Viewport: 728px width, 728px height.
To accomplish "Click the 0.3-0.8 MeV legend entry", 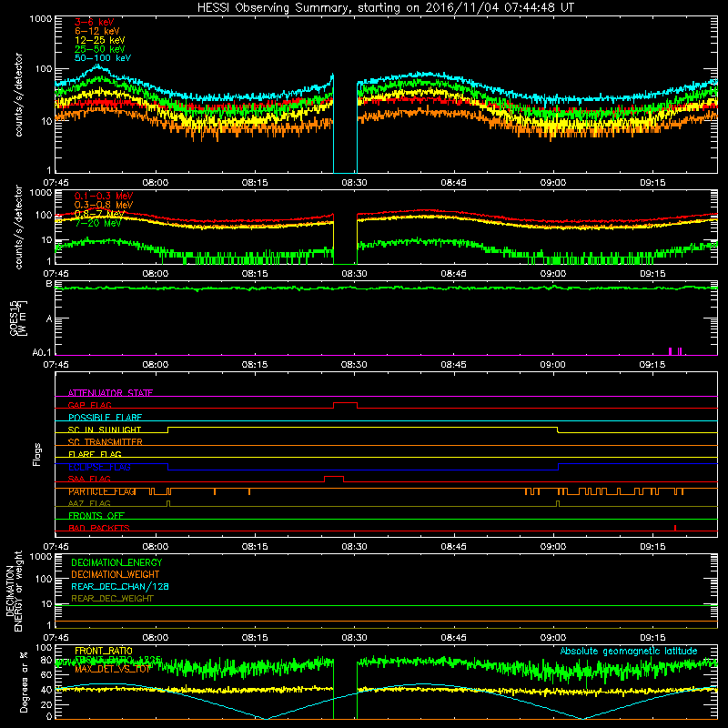I will click(x=104, y=205).
